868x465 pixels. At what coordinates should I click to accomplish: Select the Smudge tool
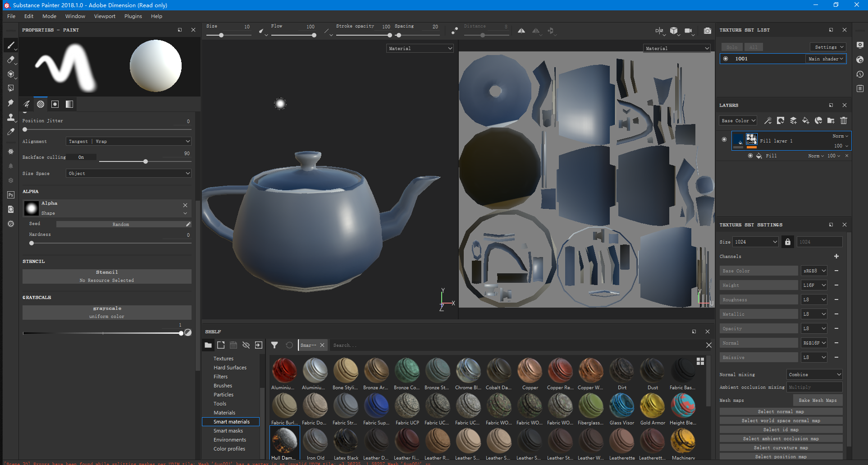11,103
